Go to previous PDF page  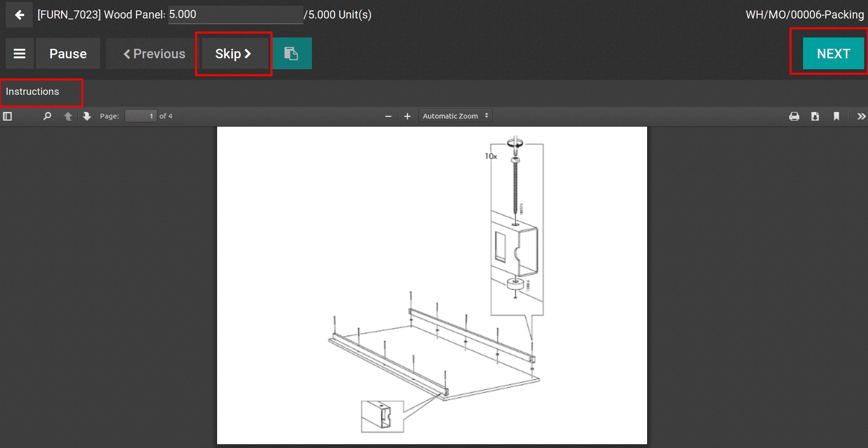[x=68, y=116]
